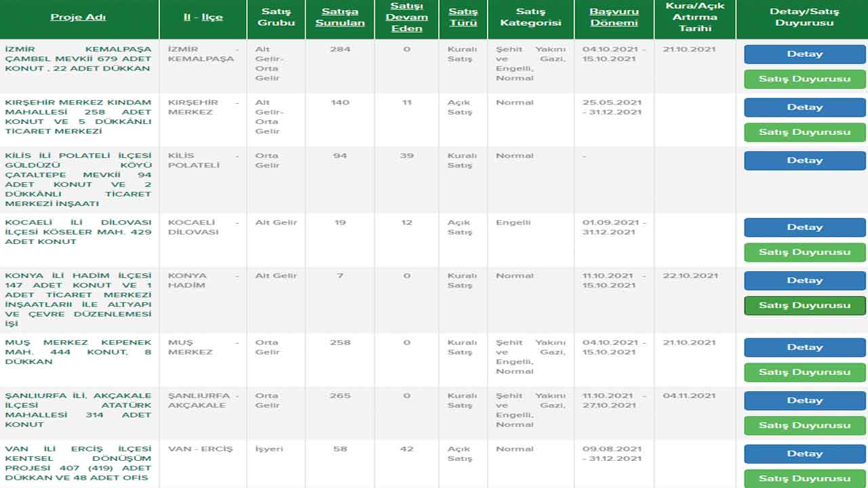Open Detay for Şanlıurfa Akçakale project
Image resolution: width=868 pixels, height=488 pixels.
click(x=805, y=401)
